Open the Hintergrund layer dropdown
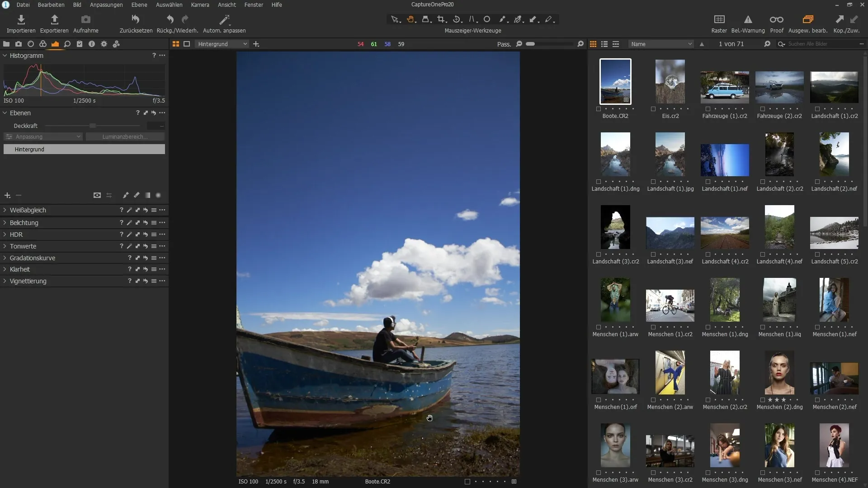868x488 pixels. (222, 44)
